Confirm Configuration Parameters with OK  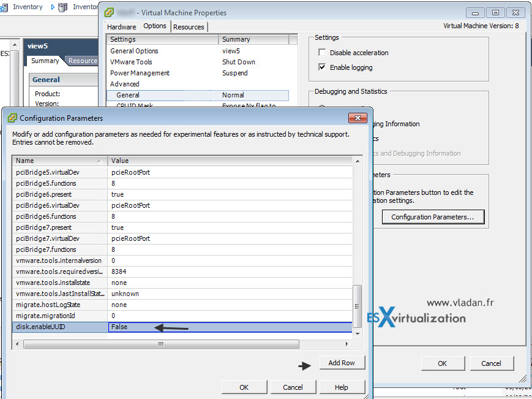244,387
